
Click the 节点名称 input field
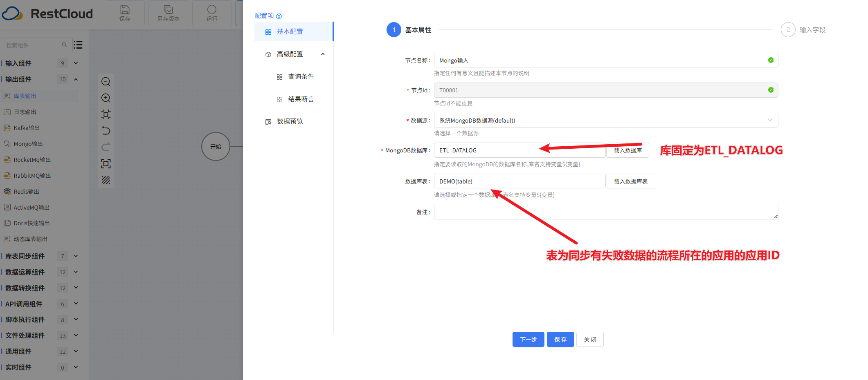click(606, 60)
